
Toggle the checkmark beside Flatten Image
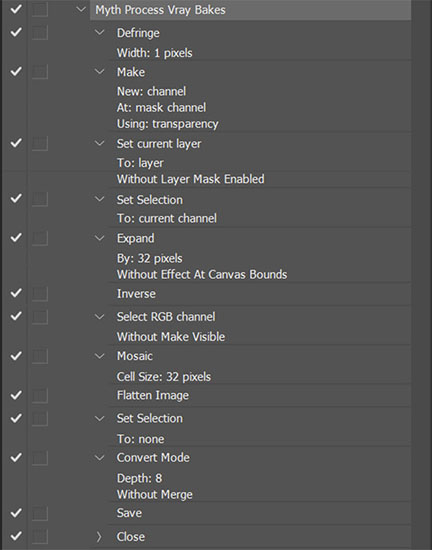[x=16, y=395]
